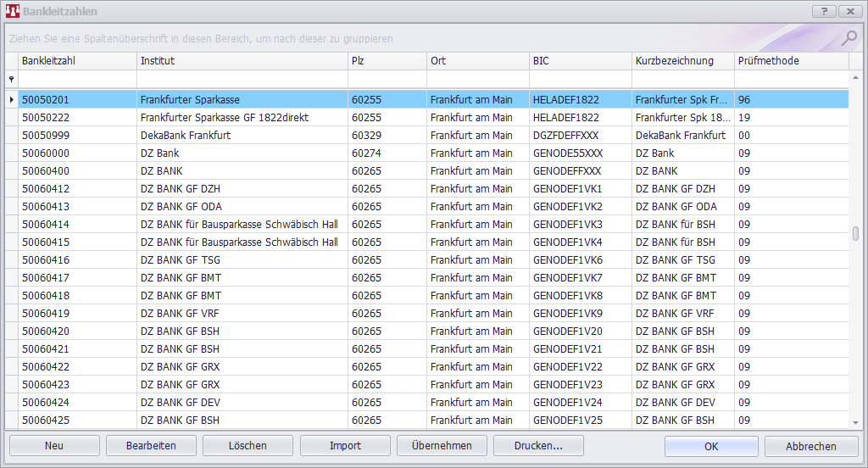Sort by Ort column header
The width and height of the screenshot is (868, 468).
pos(478,61)
